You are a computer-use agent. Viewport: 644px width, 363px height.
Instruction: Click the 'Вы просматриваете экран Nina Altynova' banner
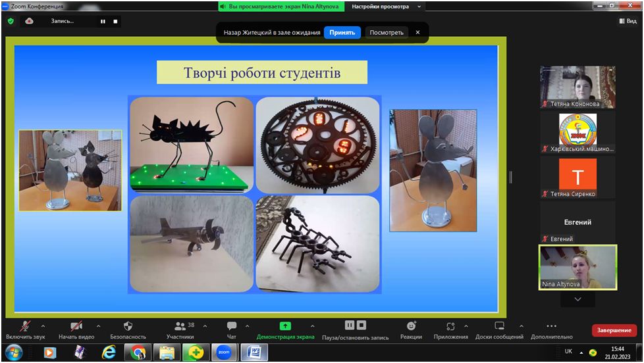281,7
